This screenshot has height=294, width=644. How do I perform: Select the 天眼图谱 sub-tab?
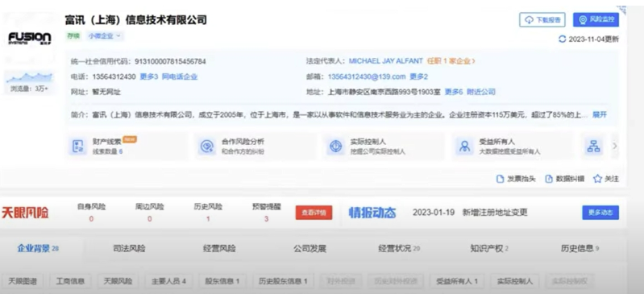(23, 281)
